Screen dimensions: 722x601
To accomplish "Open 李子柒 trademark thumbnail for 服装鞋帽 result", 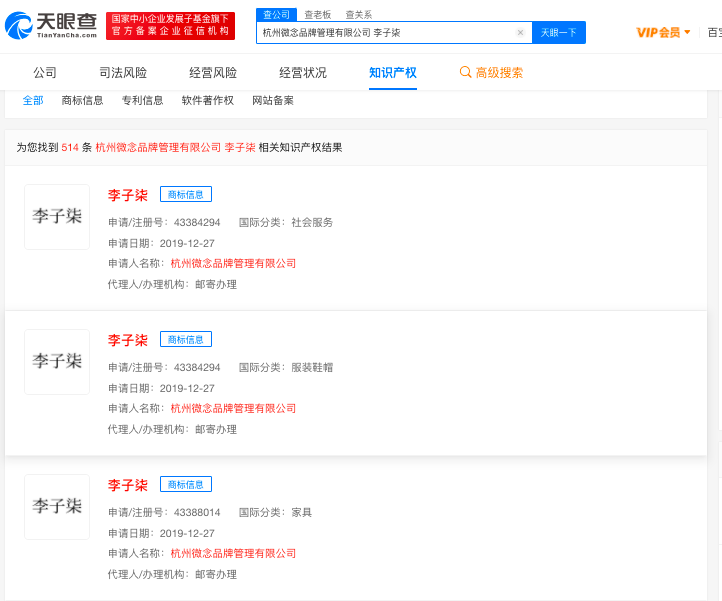I will (x=57, y=362).
